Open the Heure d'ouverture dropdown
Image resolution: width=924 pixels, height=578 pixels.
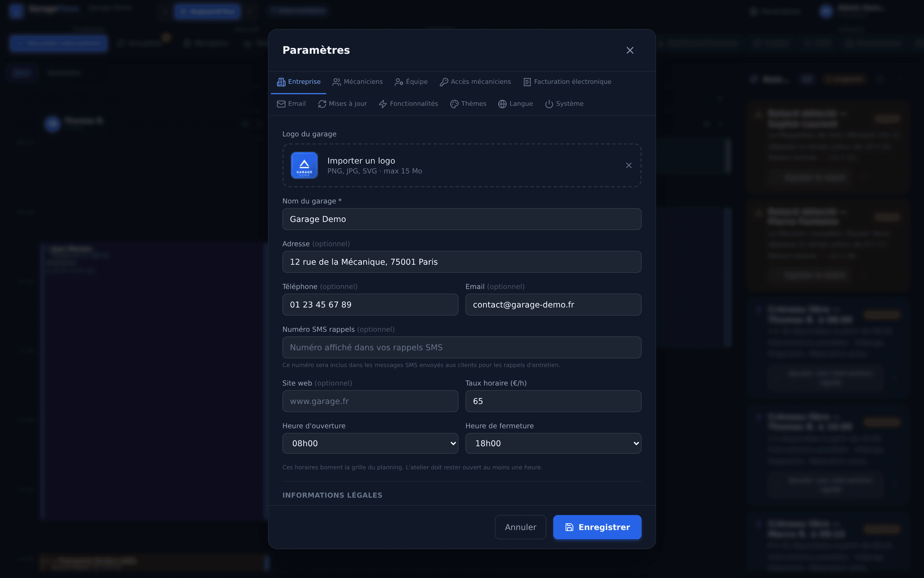370,443
